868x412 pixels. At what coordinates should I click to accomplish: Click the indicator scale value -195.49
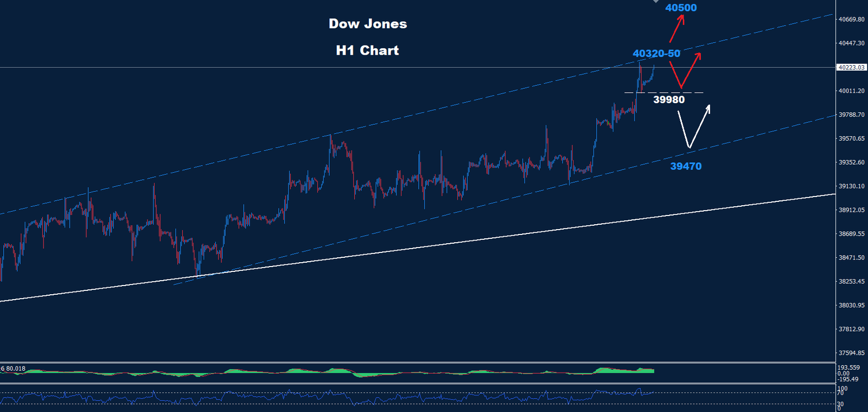(x=848, y=379)
